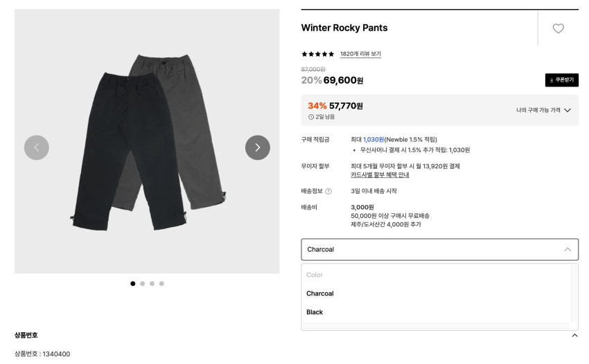Click the blue 1,030원 reward points amount
589x364 pixels.
pos(373,140)
